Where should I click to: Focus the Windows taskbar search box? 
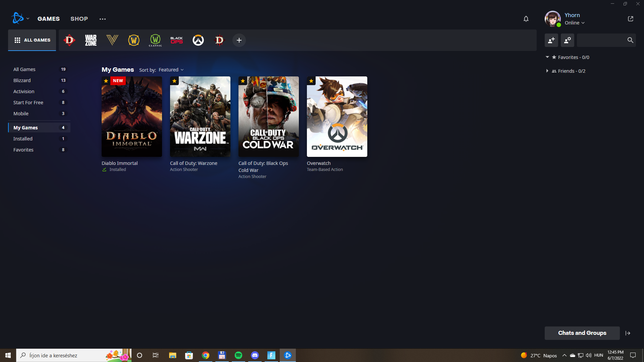[x=74, y=355]
